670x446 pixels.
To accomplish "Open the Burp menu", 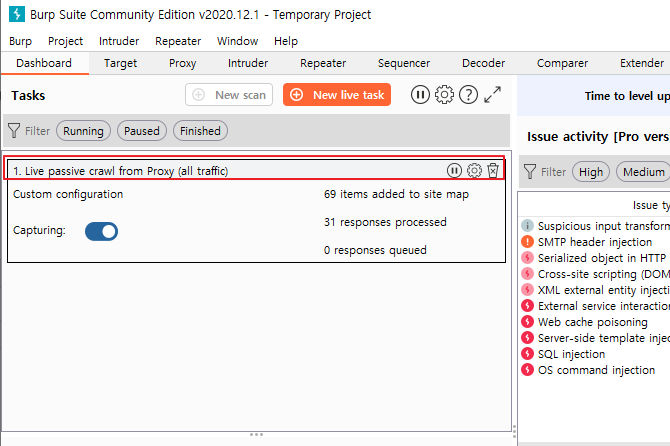I will click(x=21, y=41).
